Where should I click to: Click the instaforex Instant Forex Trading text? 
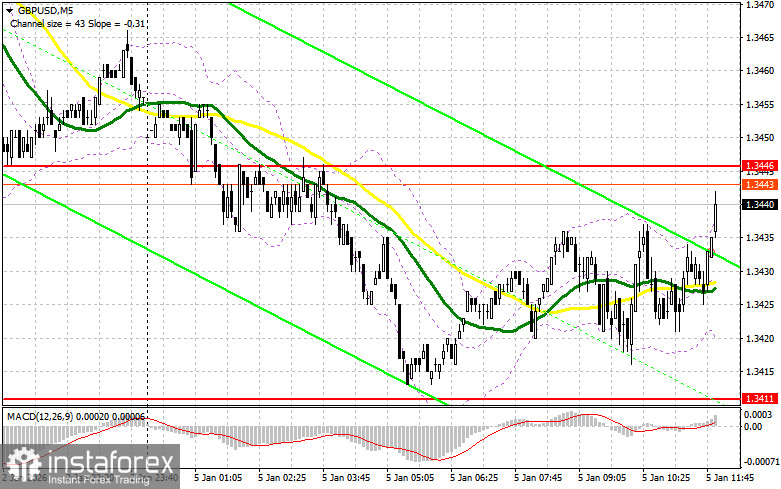click(112, 467)
